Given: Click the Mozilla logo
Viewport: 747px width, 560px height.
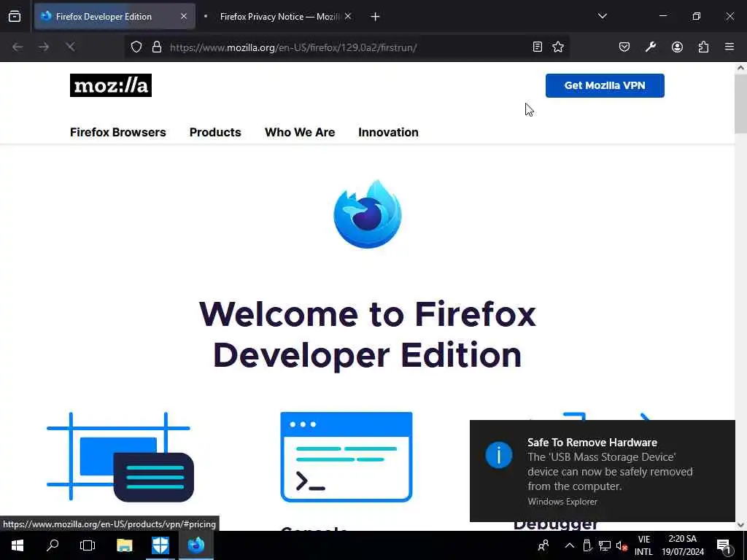Looking at the screenshot, I should point(111,85).
